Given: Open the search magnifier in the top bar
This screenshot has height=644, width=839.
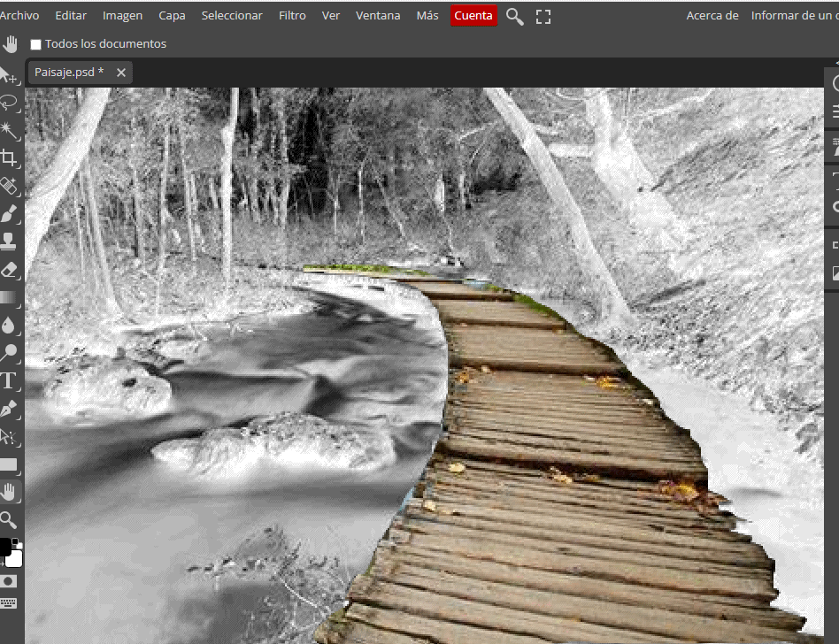Looking at the screenshot, I should point(514,15).
